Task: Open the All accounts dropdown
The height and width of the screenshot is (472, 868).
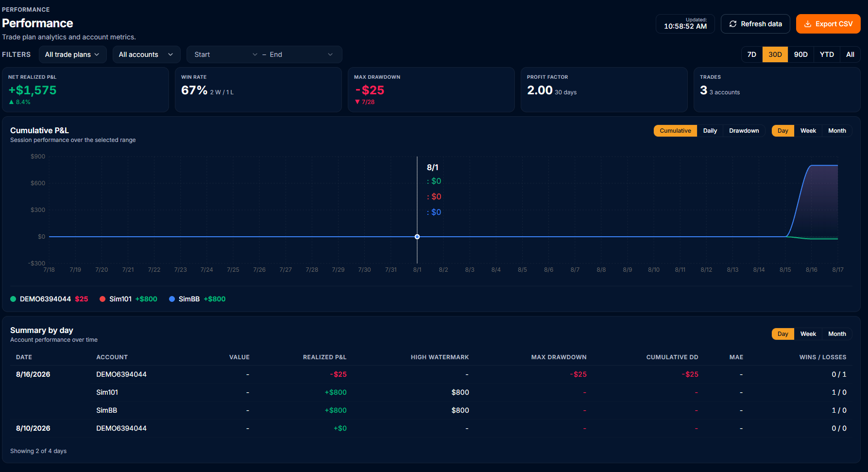Action: coord(146,54)
